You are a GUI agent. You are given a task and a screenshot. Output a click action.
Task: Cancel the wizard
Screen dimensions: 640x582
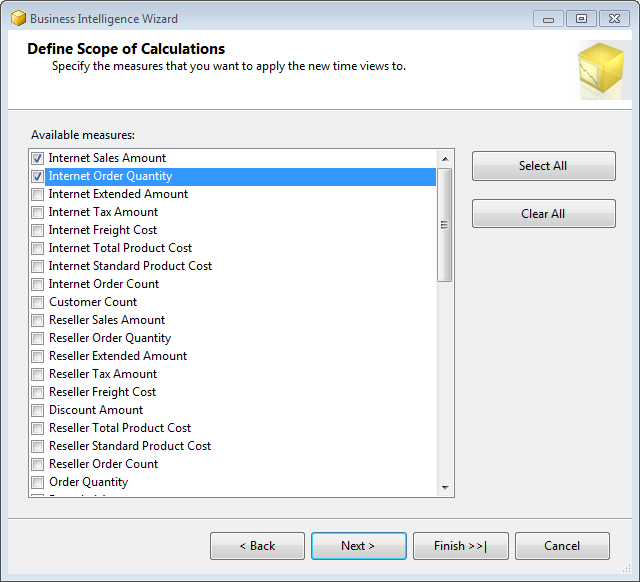click(561, 546)
